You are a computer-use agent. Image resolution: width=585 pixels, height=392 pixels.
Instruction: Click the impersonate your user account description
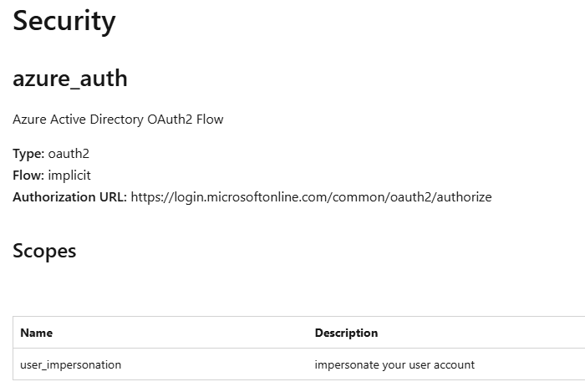[394, 364]
